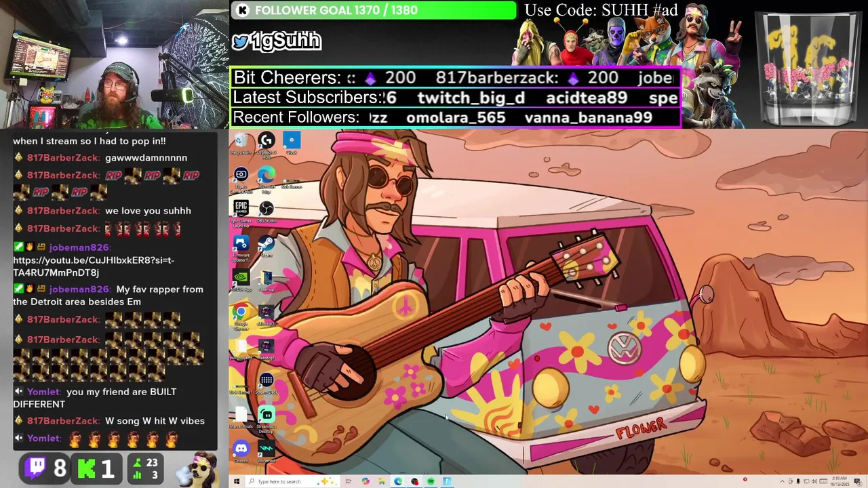Launch Streamlabs Desktop from the desktop
The image size is (868, 488).
pos(267,419)
